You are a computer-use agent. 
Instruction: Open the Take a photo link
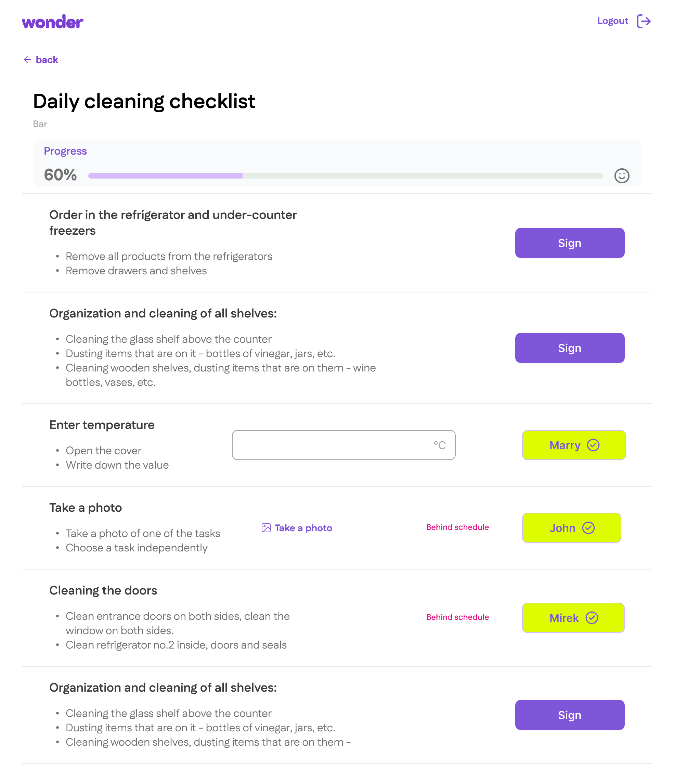303,528
